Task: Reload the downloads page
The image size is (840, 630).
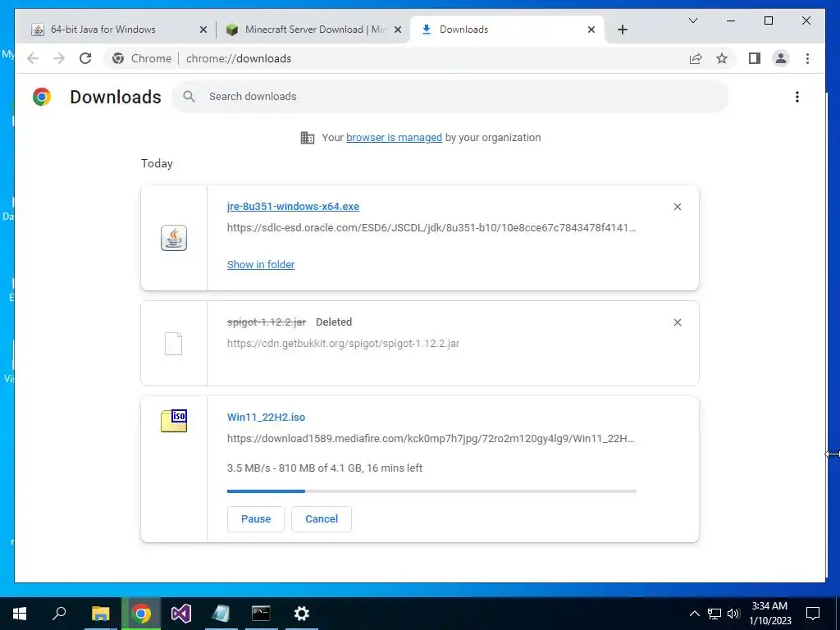Action: [85, 58]
